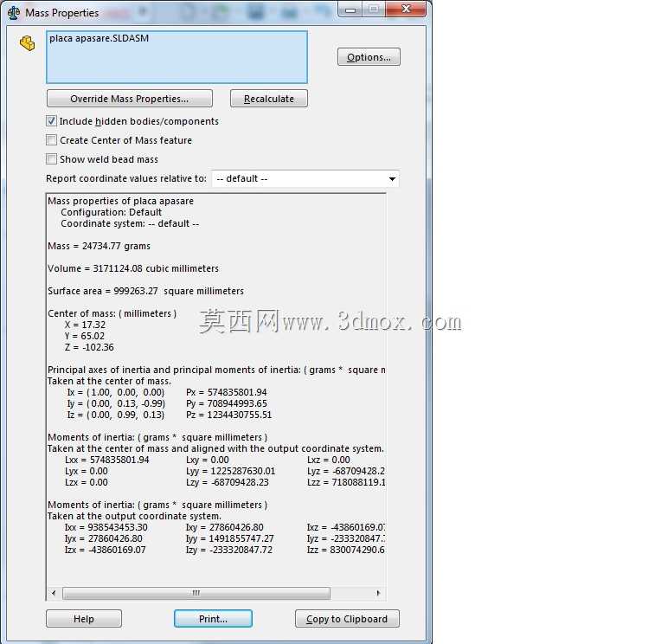661x644 pixels.
Task: Copy results to clipboard
Action: 347,619
